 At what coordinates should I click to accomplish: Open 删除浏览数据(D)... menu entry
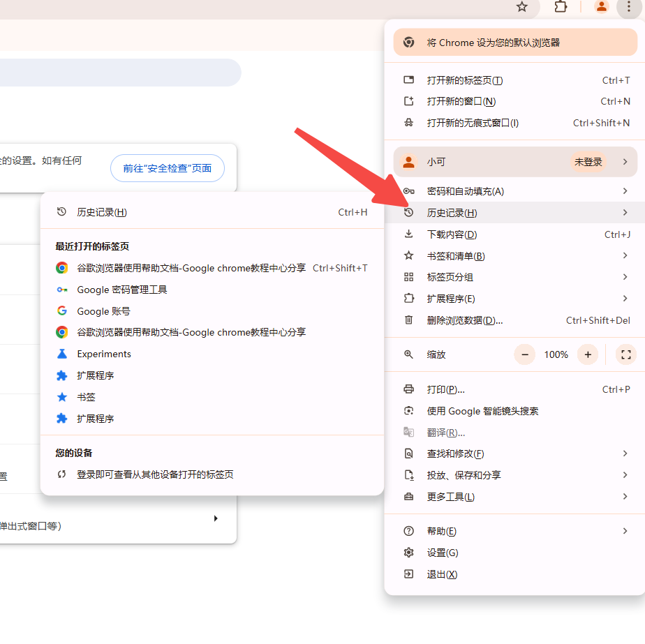pos(515,320)
